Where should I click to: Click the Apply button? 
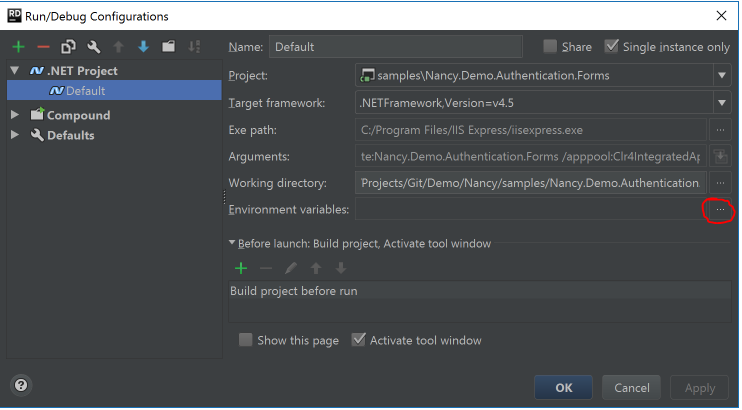click(x=699, y=388)
